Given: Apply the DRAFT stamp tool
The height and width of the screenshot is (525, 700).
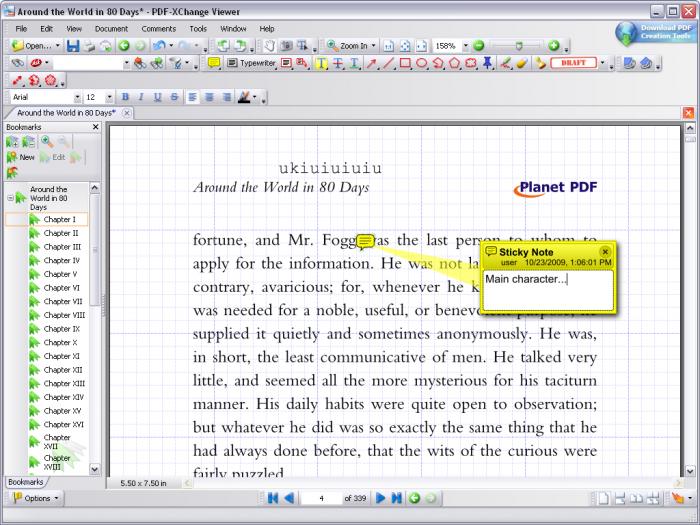Looking at the screenshot, I should tap(573, 63).
